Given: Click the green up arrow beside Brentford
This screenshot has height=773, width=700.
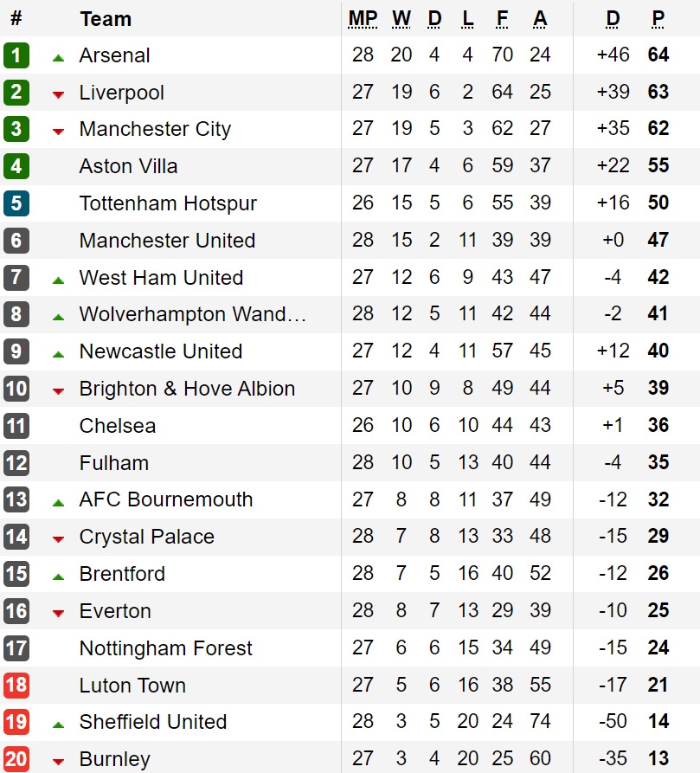Looking at the screenshot, I should pos(58,577).
